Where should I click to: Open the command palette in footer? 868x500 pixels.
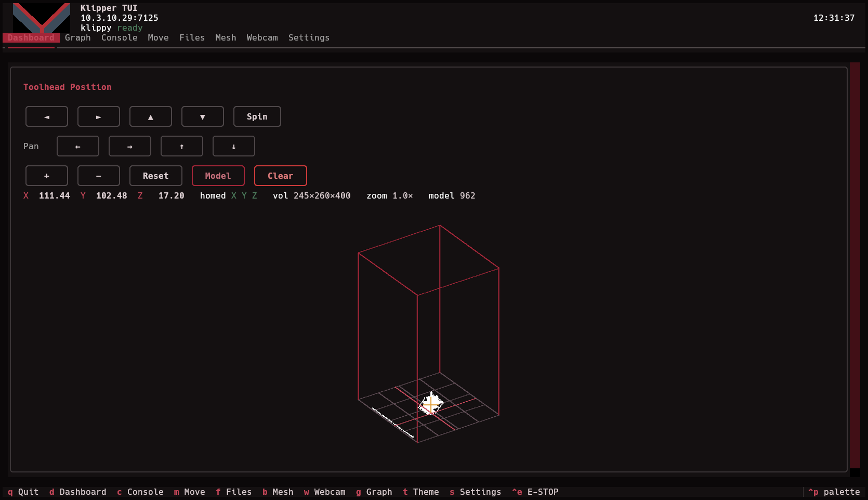tap(834, 492)
